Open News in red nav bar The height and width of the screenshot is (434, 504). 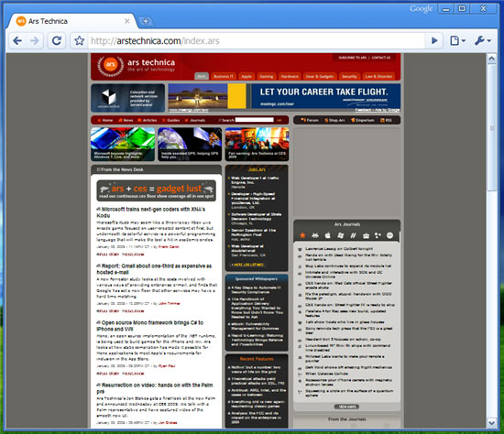126,120
